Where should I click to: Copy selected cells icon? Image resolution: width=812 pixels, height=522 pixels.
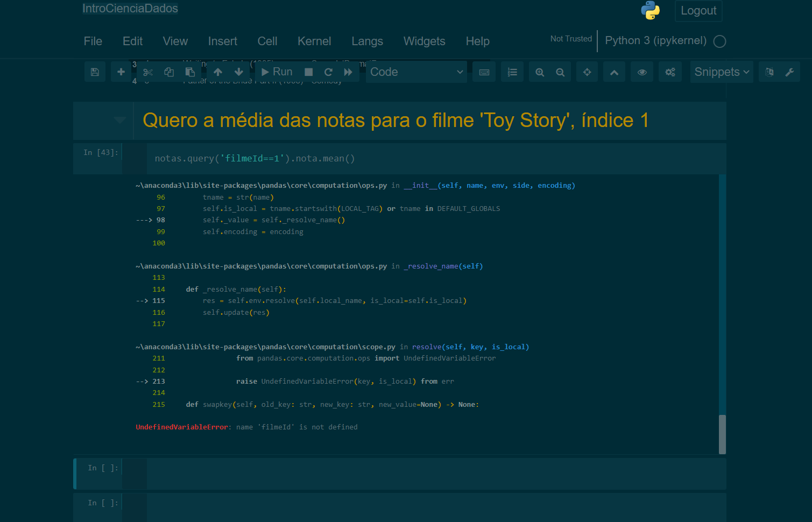[x=169, y=72]
